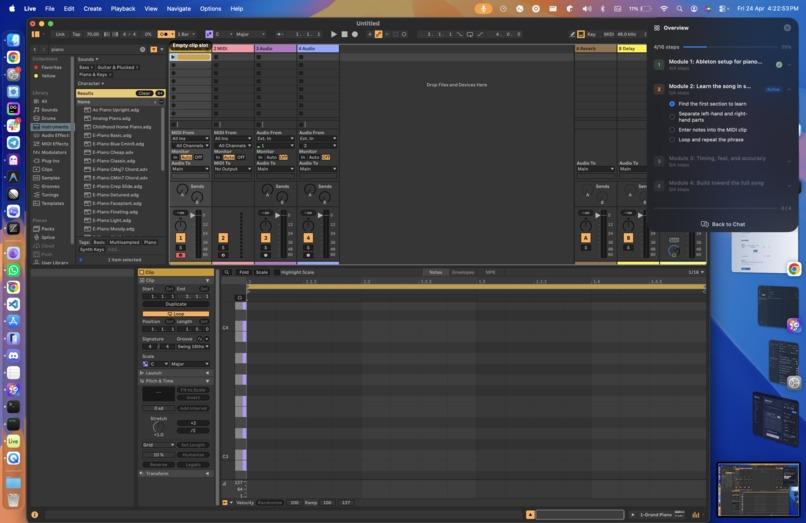Hit the transport Record button

[355, 34]
